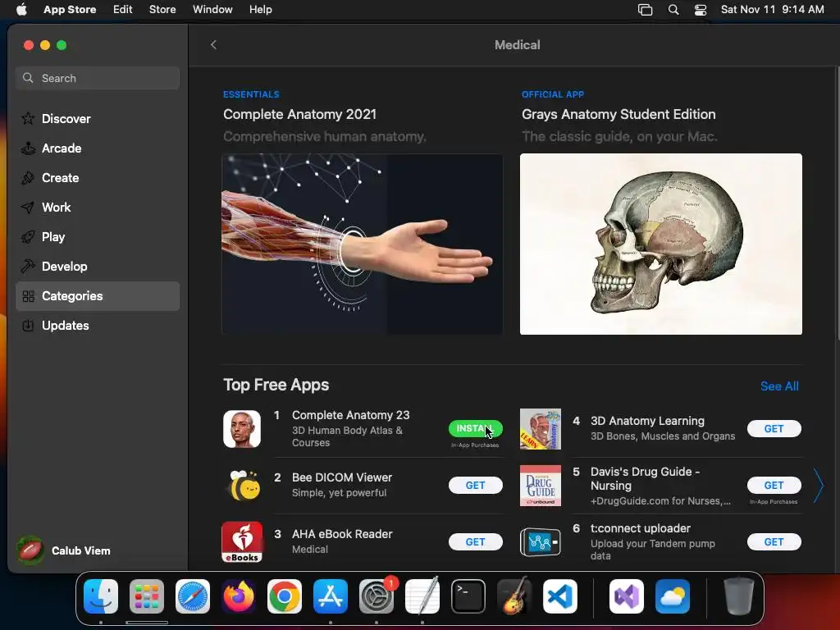Show next page of Top Free Apps
Screen dimensions: 840x630
818,486
